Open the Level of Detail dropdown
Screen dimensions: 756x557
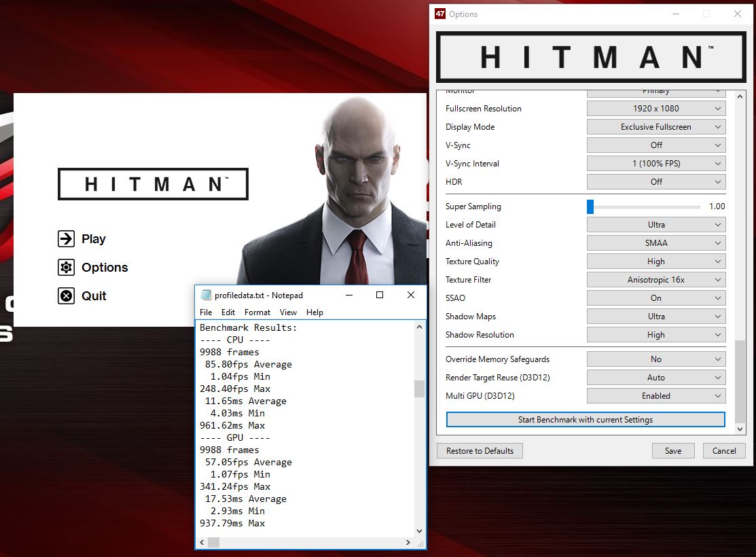655,225
